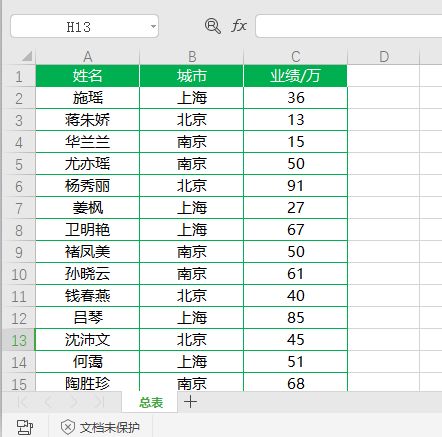
Task: Select the value 27 in column C
Action: [x=296, y=208]
